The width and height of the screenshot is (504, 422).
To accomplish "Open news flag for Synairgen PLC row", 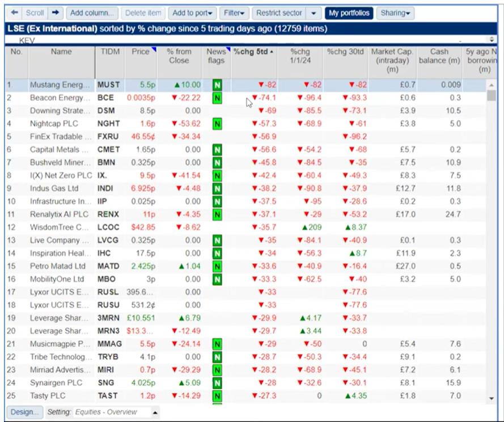I will coord(217,383).
